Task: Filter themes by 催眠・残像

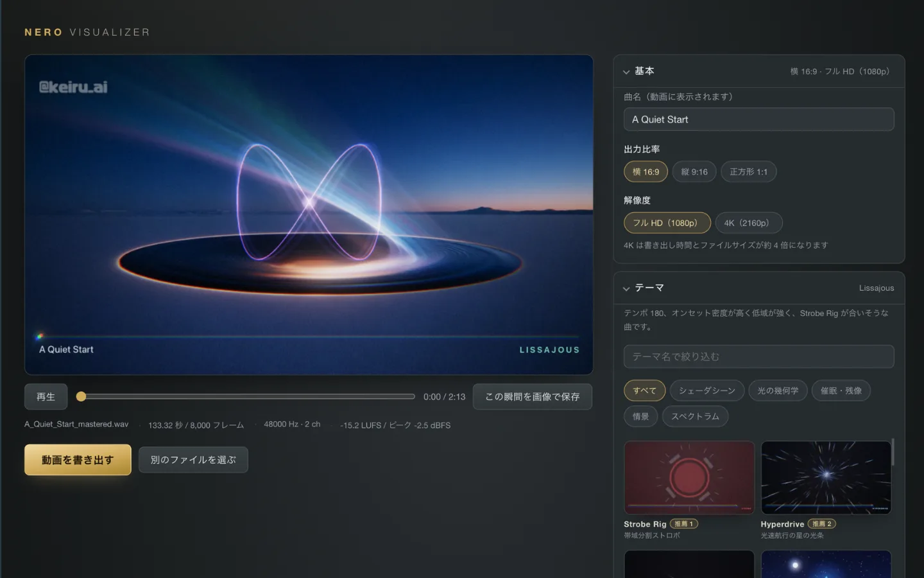Action: click(x=841, y=390)
